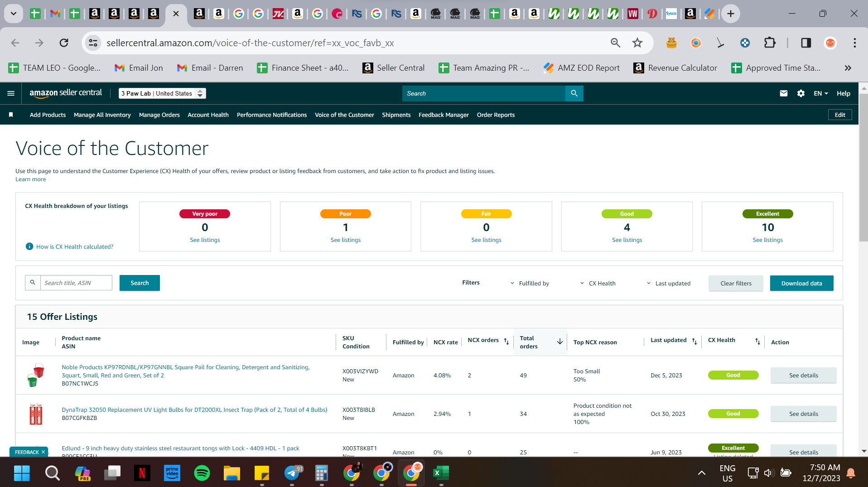Expand the Fulfilled by filter

pyautogui.click(x=530, y=283)
